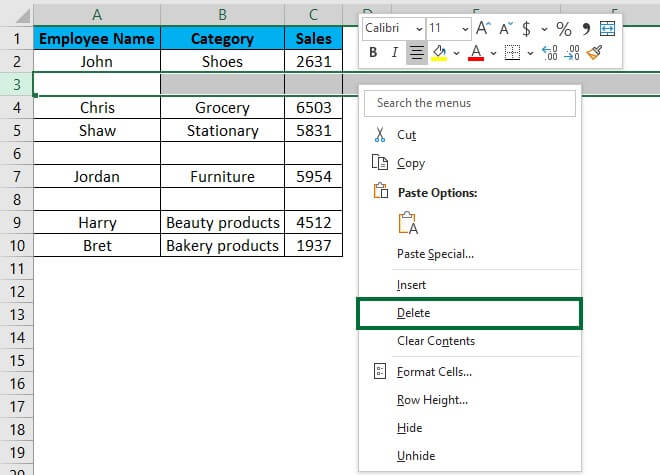This screenshot has width=660, height=475.
Task: Choose Delete from the context menu
Action: coord(413,313)
